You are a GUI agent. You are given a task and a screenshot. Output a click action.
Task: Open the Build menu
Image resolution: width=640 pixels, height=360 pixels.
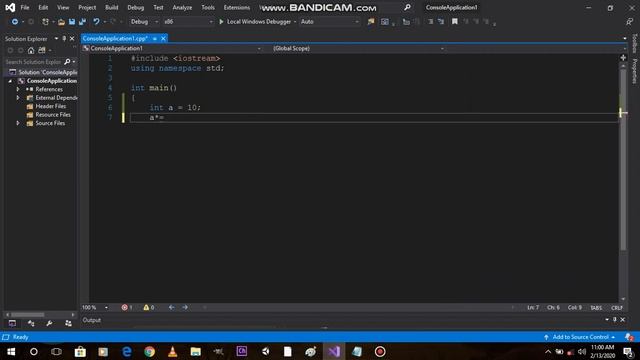(111, 7)
